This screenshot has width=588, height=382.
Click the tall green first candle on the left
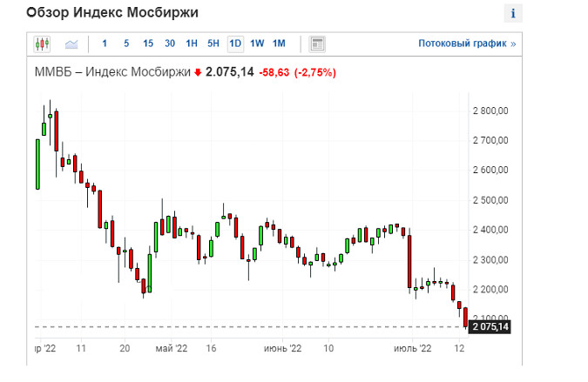[x=37, y=164]
